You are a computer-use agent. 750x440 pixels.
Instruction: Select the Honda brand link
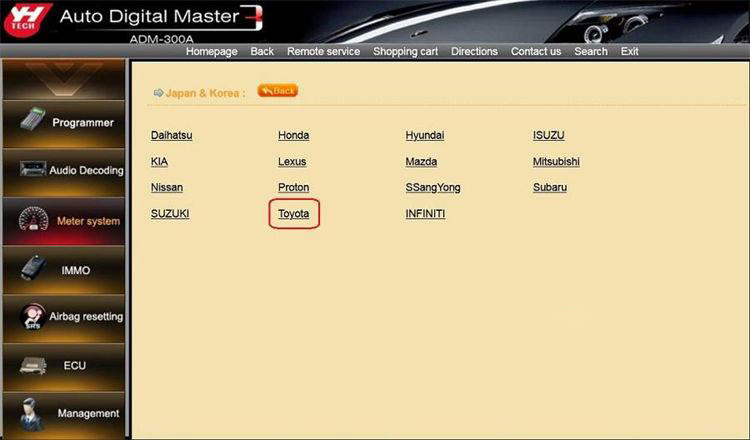[293, 135]
